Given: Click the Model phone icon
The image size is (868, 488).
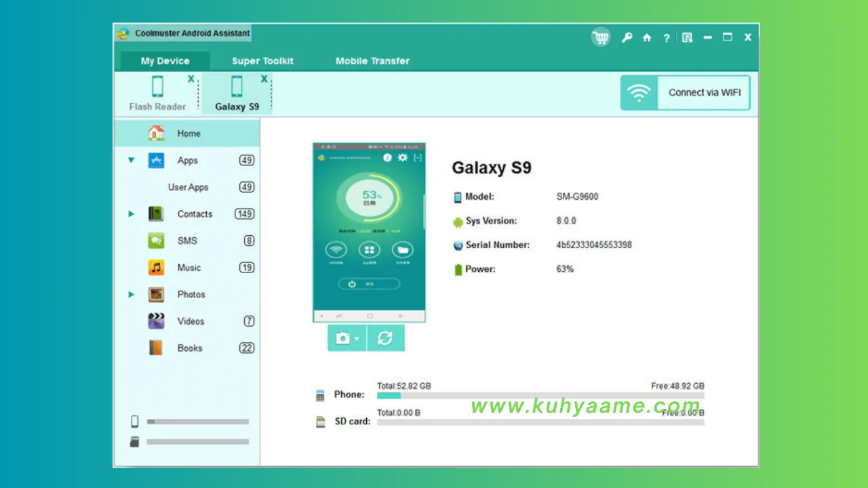Looking at the screenshot, I should tap(458, 197).
